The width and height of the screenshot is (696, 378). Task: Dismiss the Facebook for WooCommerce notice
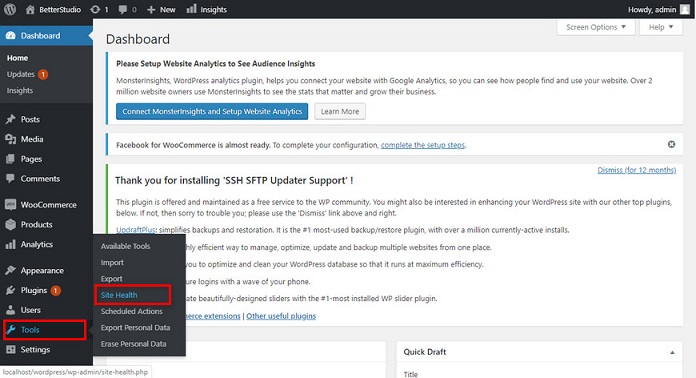(671, 144)
